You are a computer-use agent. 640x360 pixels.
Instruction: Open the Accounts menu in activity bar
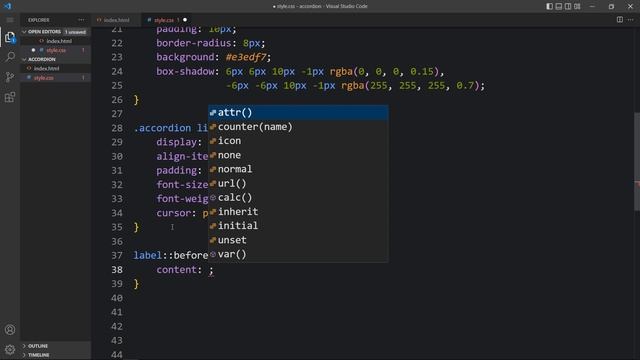[x=10, y=329]
